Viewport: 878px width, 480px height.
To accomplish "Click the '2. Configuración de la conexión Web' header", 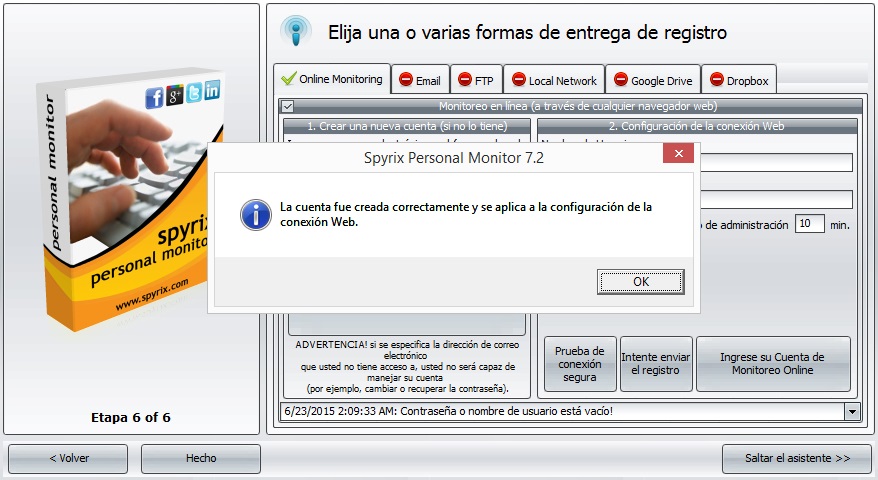I will click(697, 126).
